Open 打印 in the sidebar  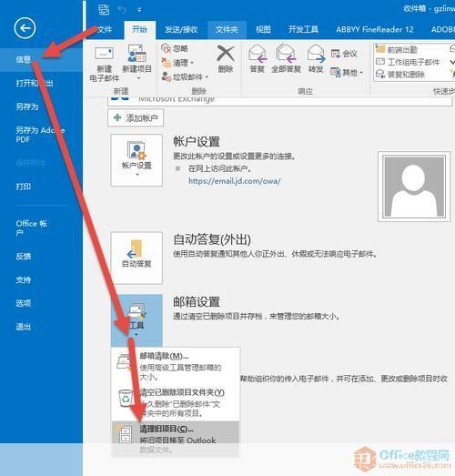tap(24, 186)
